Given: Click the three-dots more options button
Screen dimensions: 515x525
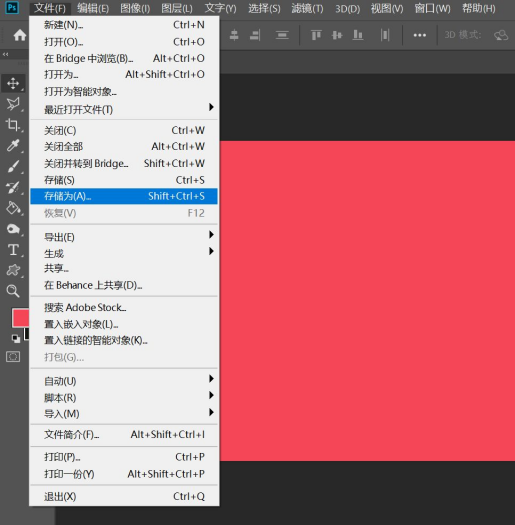Looking at the screenshot, I should (420, 35).
